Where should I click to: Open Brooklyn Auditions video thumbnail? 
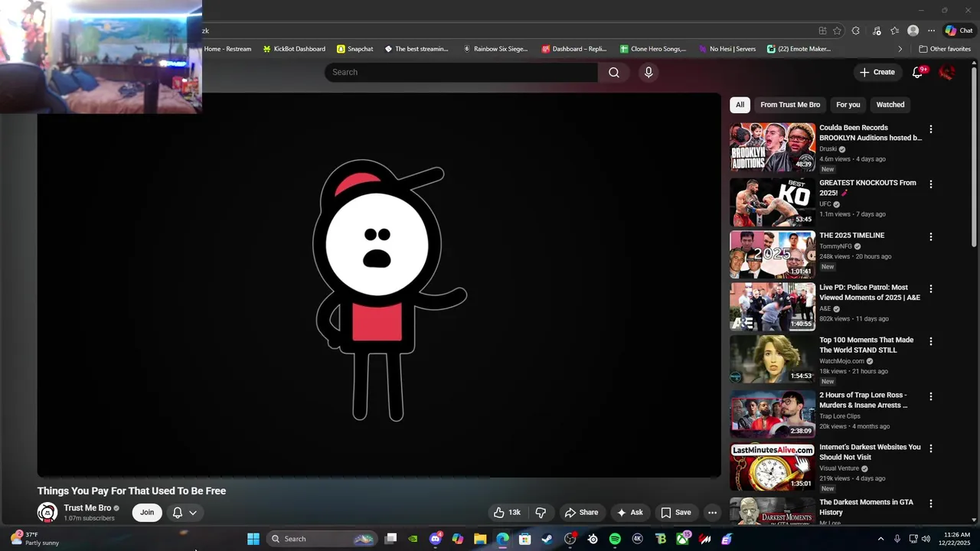[773, 147]
